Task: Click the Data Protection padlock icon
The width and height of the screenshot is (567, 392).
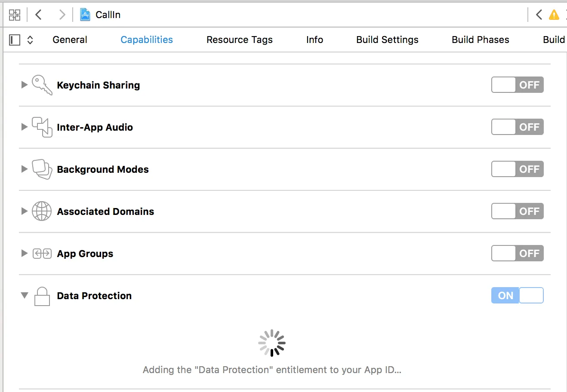Action: point(42,296)
